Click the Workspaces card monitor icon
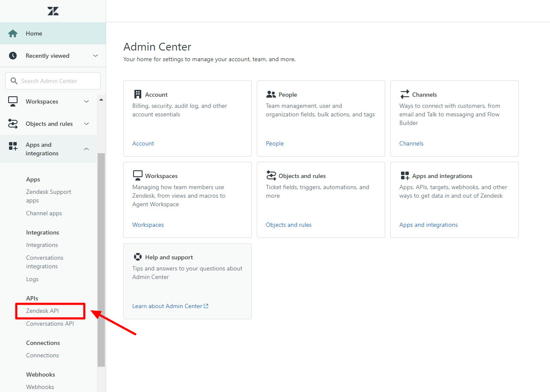550x392 pixels. [137, 175]
